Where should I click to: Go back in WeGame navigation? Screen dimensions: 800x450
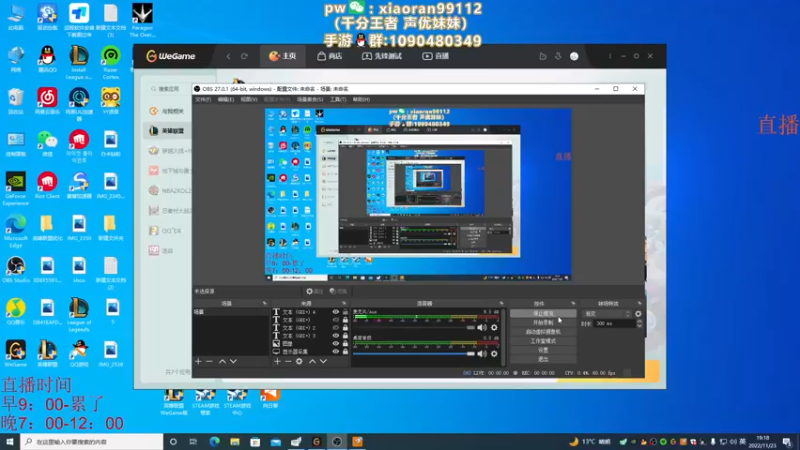coord(228,56)
